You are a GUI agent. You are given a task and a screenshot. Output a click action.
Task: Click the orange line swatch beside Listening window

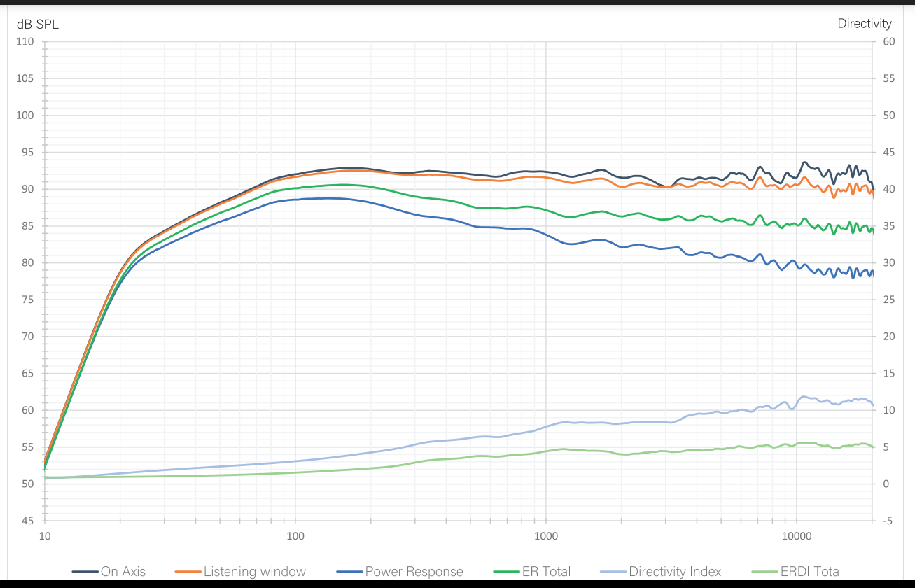tap(188, 572)
